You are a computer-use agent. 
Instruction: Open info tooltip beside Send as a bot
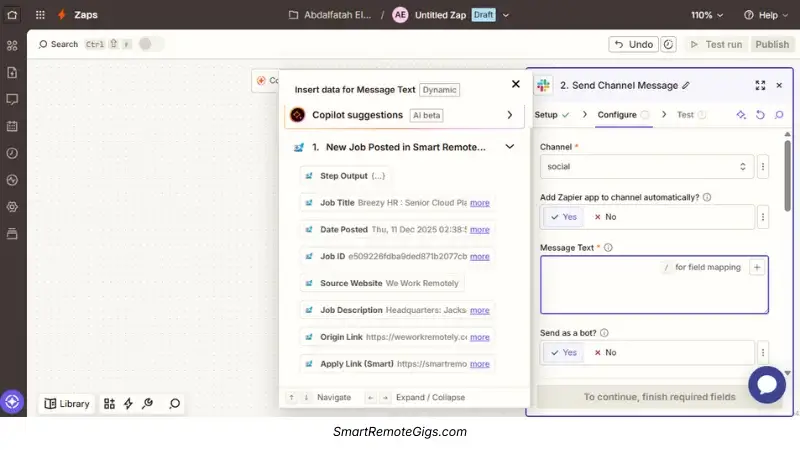point(604,333)
